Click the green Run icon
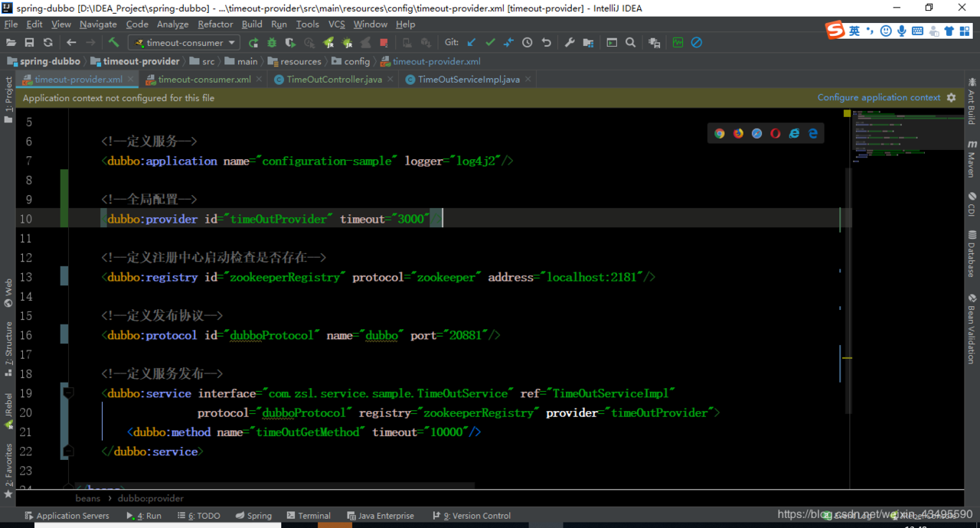 click(x=253, y=43)
